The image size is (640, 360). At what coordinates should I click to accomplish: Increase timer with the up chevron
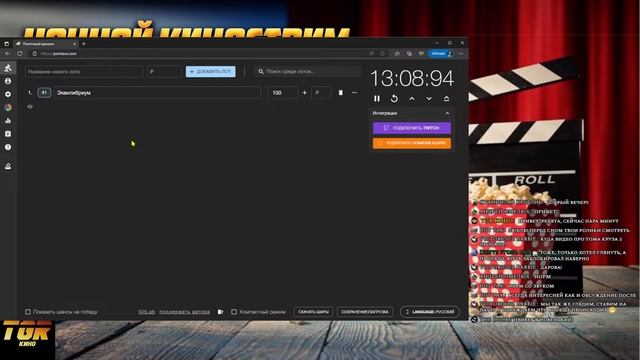412,98
